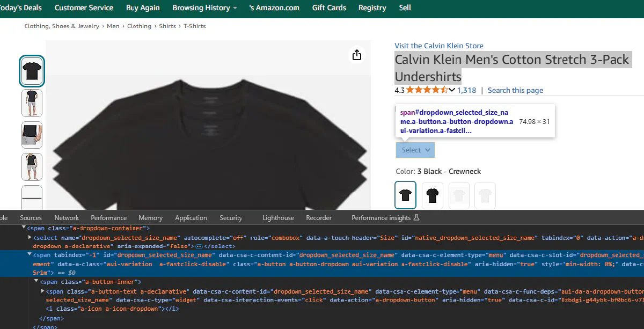
Task: Collapse the a-dropdown-container span node
Action: point(23,228)
